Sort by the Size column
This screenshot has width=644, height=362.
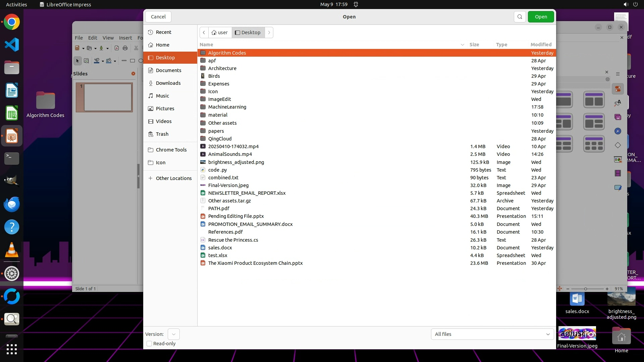tap(474, 45)
